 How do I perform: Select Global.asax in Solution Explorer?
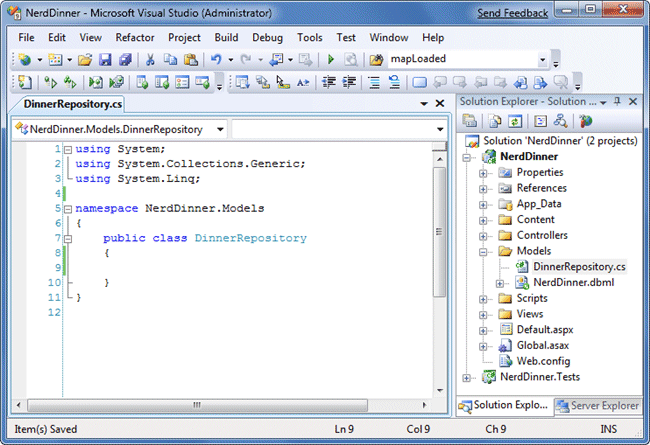[x=543, y=345]
